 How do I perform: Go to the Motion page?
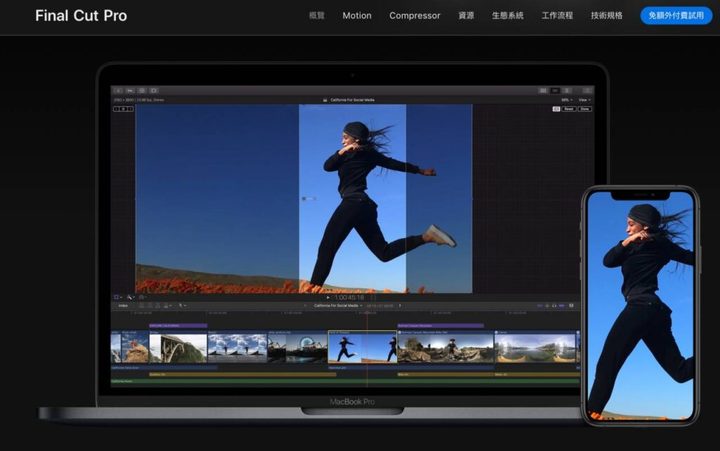[x=357, y=16]
